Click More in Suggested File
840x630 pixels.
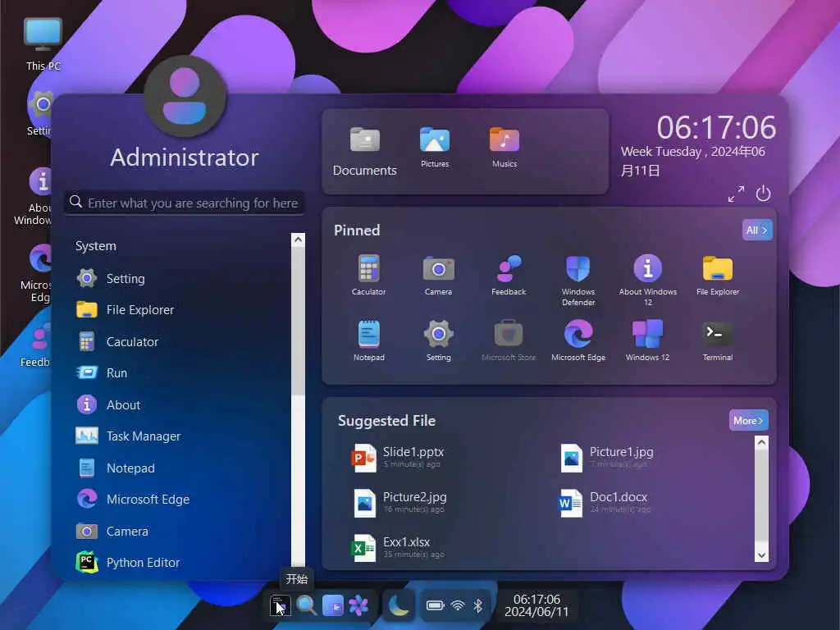tap(748, 421)
